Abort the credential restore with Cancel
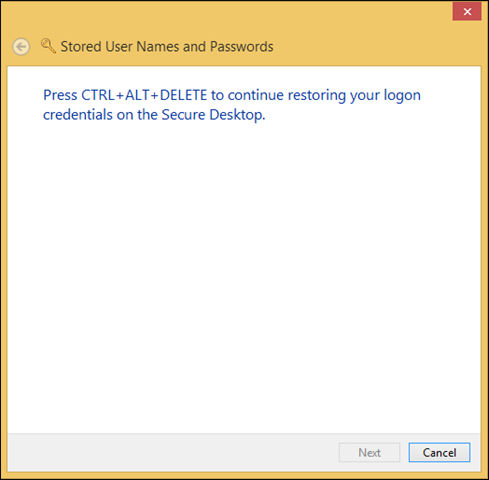489x480 pixels. click(x=439, y=452)
